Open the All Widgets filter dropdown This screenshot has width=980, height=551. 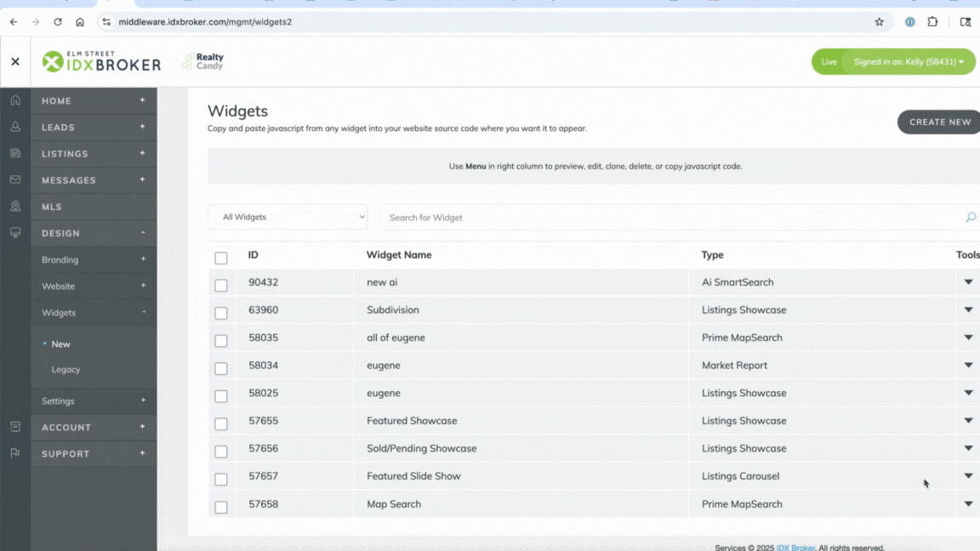pyautogui.click(x=288, y=217)
